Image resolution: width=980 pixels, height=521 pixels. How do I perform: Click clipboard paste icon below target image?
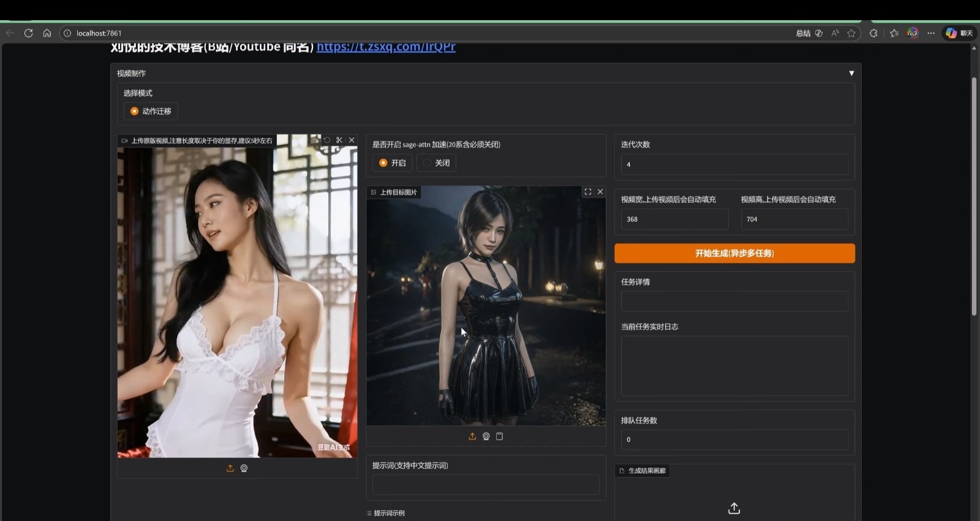click(x=499, y=436)
